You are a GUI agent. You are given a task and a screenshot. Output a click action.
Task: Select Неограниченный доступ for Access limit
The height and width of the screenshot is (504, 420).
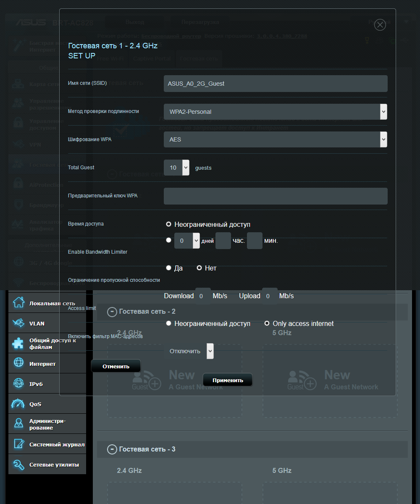click(168, 323)
